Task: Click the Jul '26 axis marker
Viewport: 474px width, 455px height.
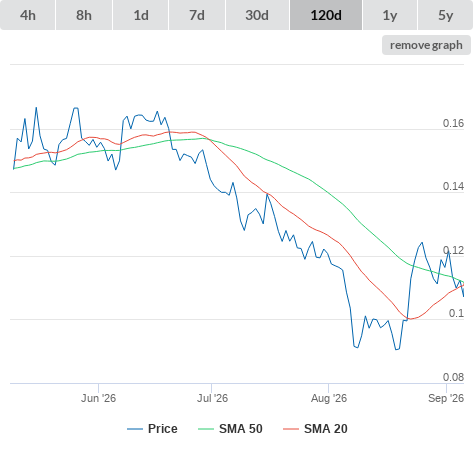Action: [x=212, y=398]
